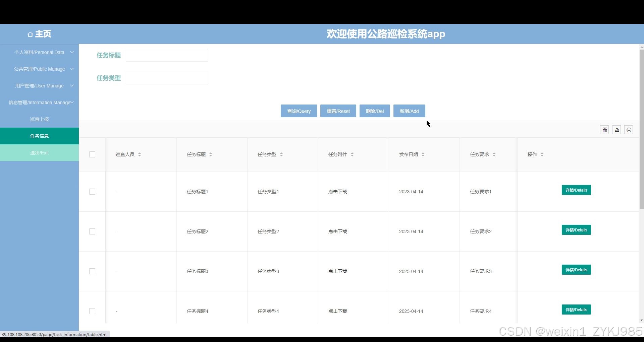This screenshot has height=342, width=644.
Task: Sort by 任务要求 column arrows
Action: (494, 154)
